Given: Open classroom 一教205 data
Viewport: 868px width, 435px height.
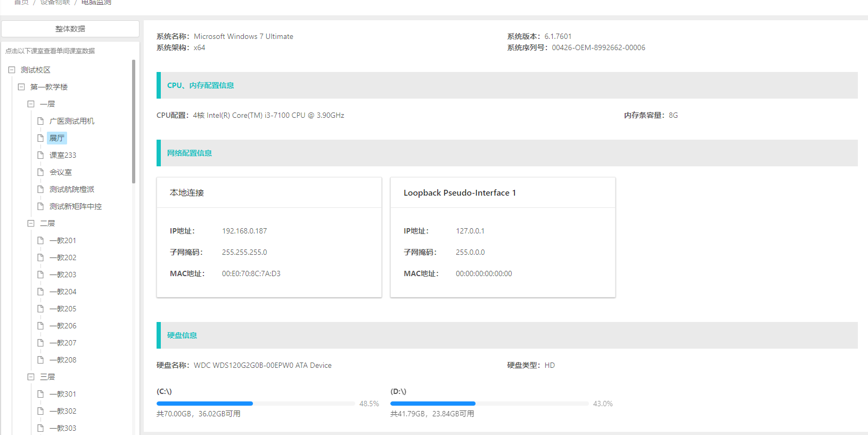Looking at the screenshot, I should [x=63, y=309].
